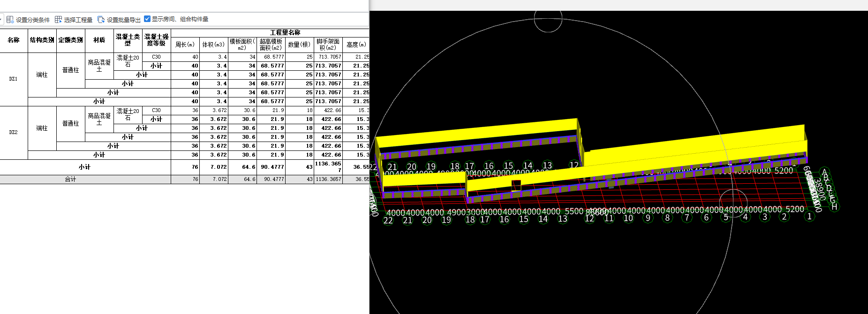Select the 结构类别 column header
This screenshot has height=314, width=868.
point(42,40)
